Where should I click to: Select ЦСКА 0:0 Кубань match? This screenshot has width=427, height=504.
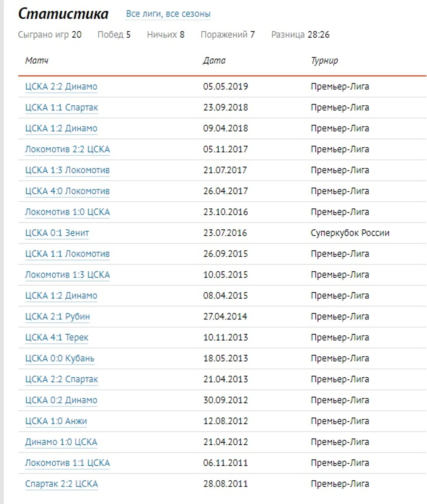60,358
